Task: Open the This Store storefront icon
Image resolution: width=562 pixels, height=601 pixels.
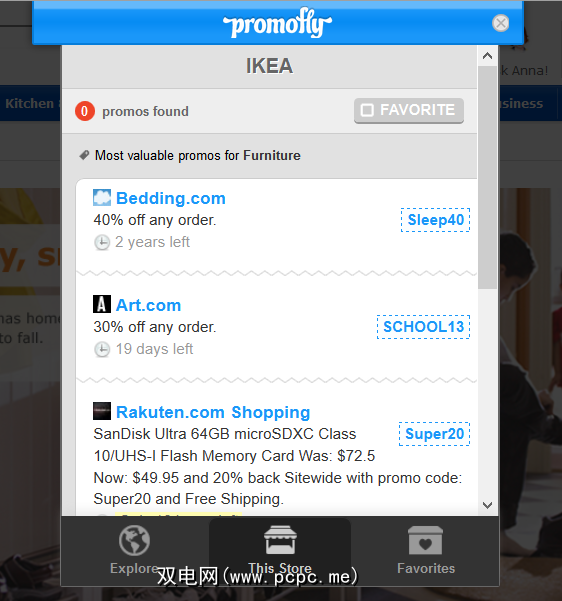Action: click(280, 540)
